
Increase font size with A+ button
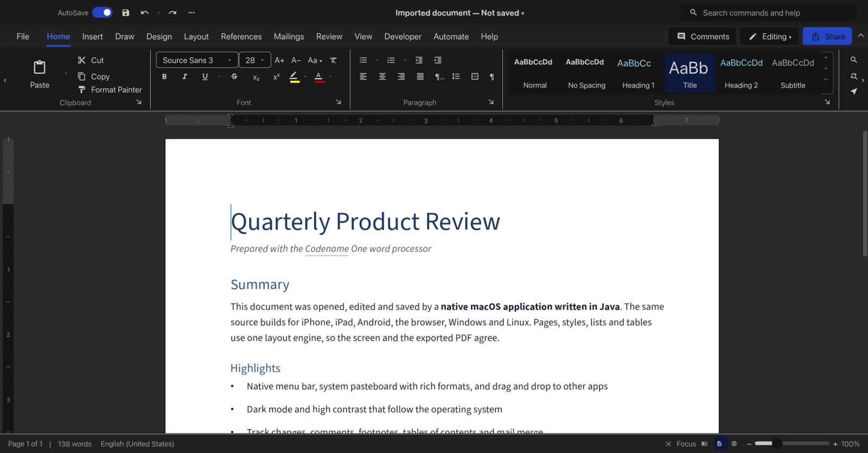click(279, 60)
